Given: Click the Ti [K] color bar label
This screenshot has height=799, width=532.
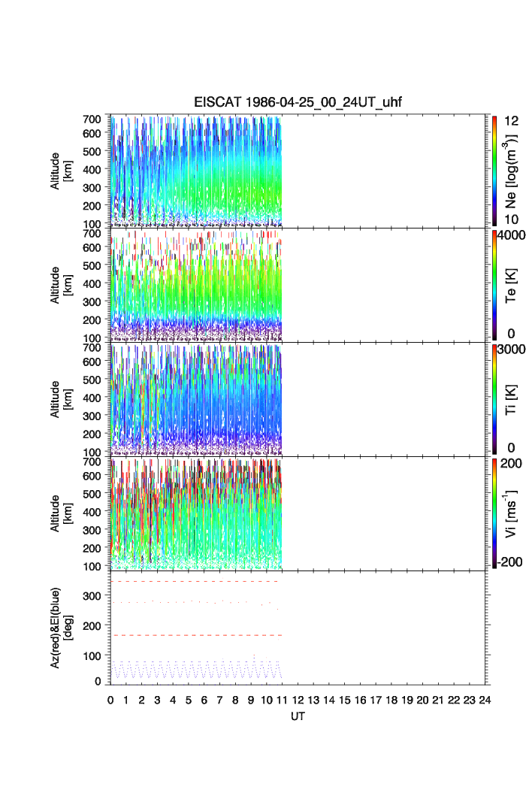Looking at the screenshot, I should click(511, 400).
